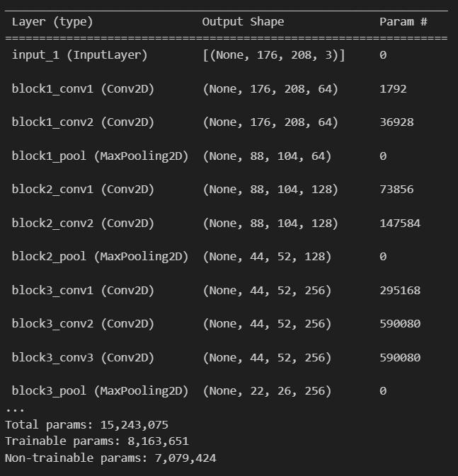Click the block2_pool (MaxPooling2D) layer name

click(100, 257)
